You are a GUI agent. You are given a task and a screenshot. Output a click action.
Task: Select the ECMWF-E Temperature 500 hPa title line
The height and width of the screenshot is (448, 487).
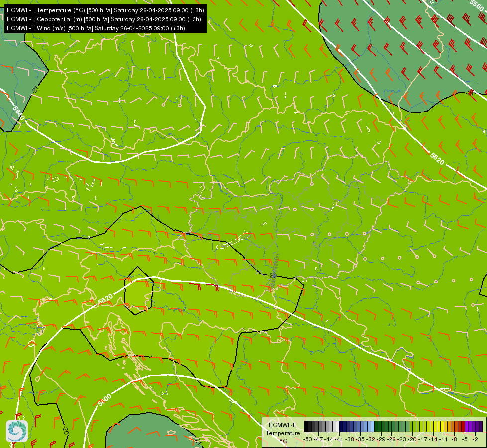pos(105,10)
